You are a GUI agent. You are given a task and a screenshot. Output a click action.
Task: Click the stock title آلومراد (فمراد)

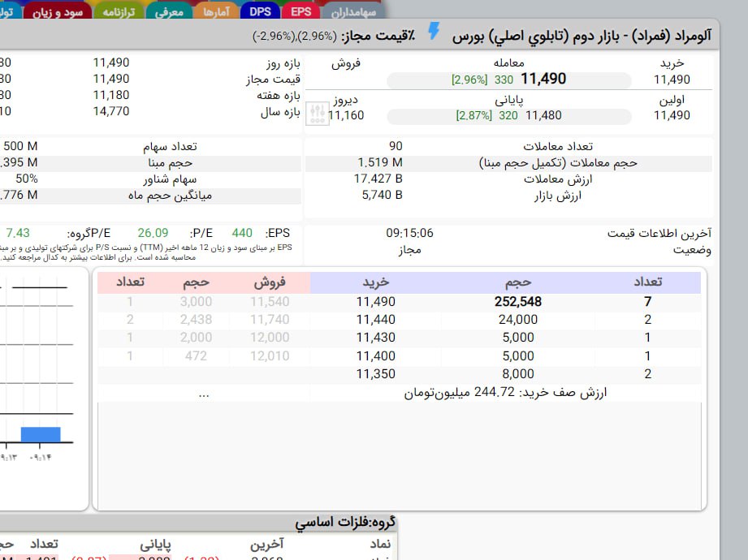coord(672,36)
